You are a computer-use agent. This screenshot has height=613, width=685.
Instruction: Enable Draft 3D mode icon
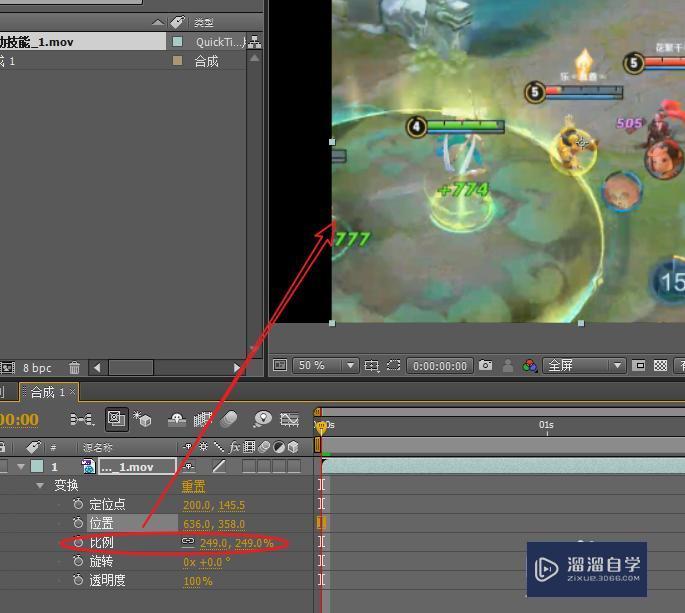(x=142, y=419)
